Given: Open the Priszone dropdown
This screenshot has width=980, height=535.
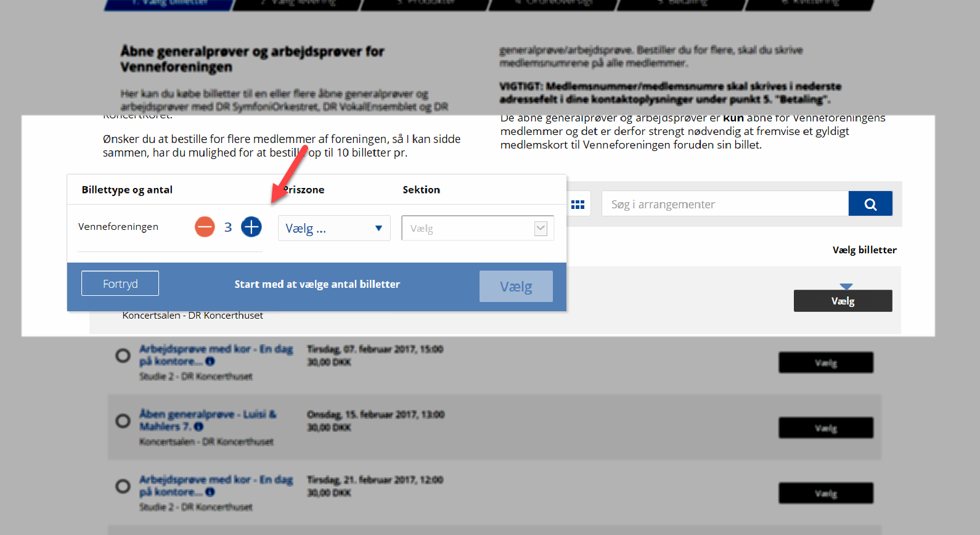Looking at the screenshot, I should [x=333, y=229].
